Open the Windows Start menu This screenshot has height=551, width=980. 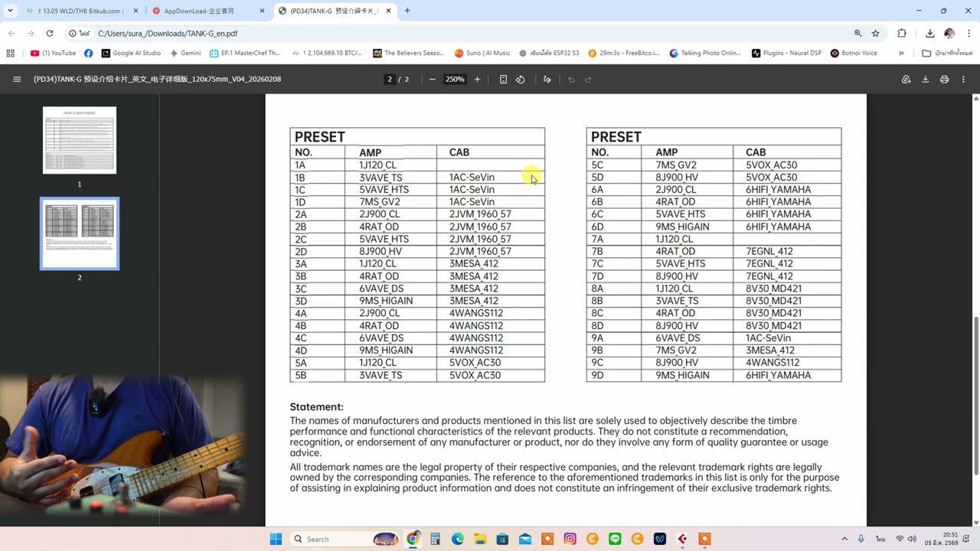point(276,540)
